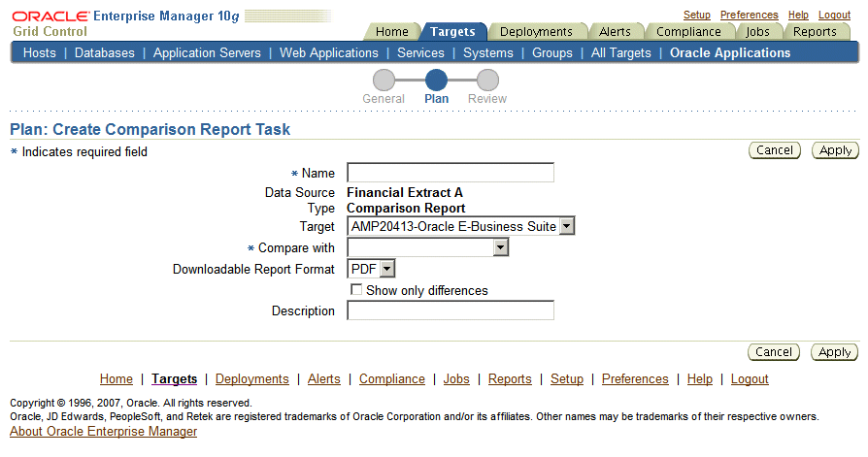This screenshot has width=868, height=457.
Task: Click footer Logout link
Action: coord(750,379)
